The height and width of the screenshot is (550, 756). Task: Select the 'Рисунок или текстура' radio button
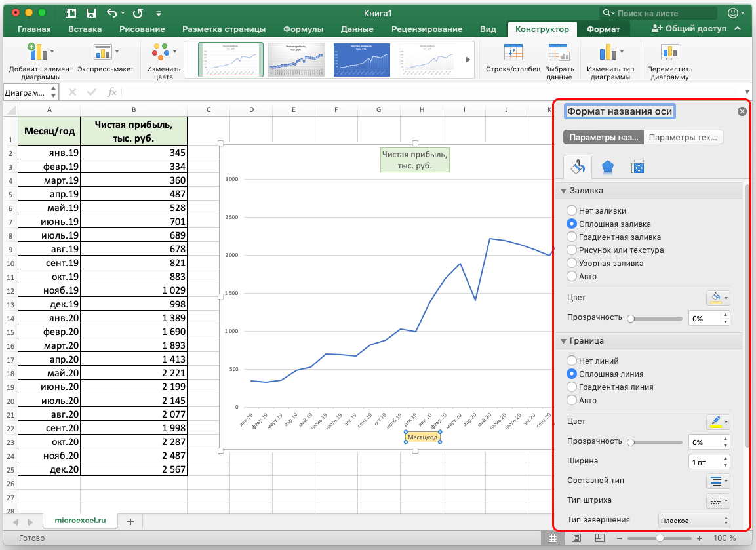(x=571, y=250)
